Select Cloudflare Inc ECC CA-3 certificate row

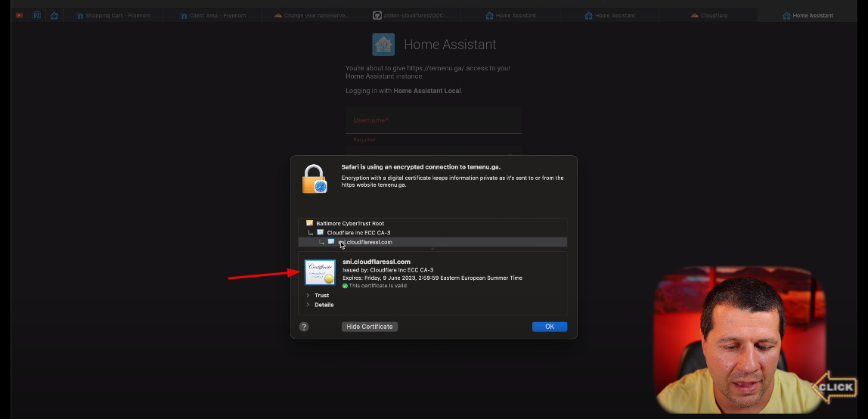(x=432, y=232)
